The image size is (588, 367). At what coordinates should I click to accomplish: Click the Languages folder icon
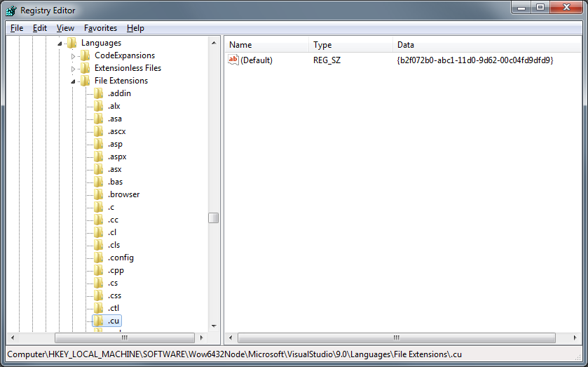[72, 43]
